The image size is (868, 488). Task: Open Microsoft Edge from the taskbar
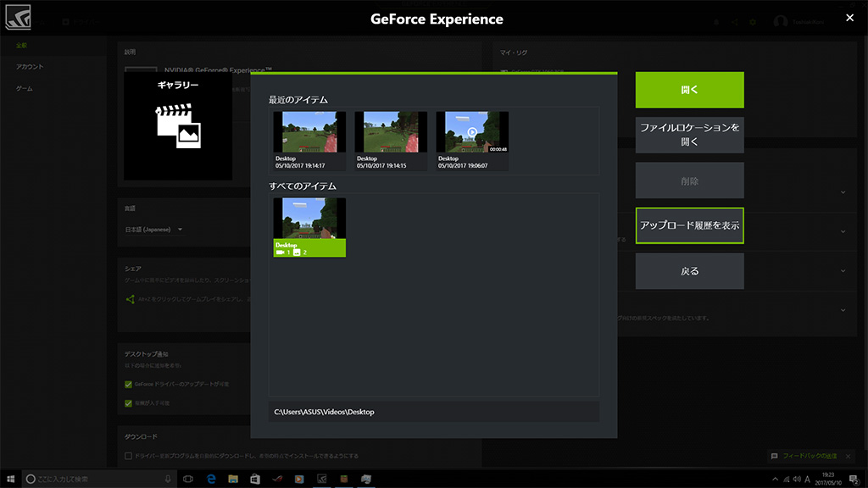210,480
